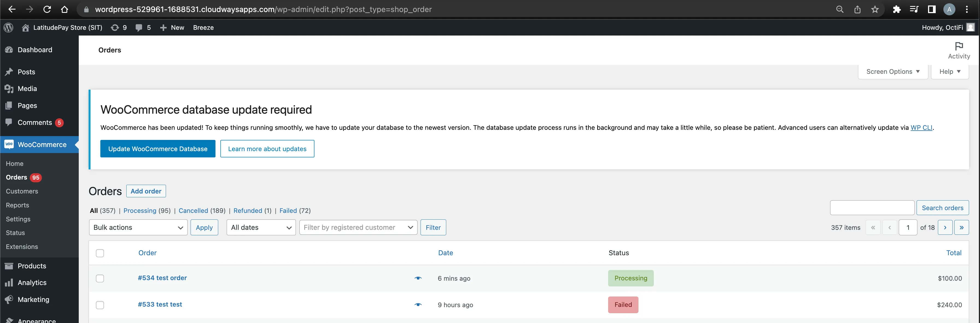This screenshot has width=980, height=323.
Task: Open the WP CLI link
Action: [921, 128]
